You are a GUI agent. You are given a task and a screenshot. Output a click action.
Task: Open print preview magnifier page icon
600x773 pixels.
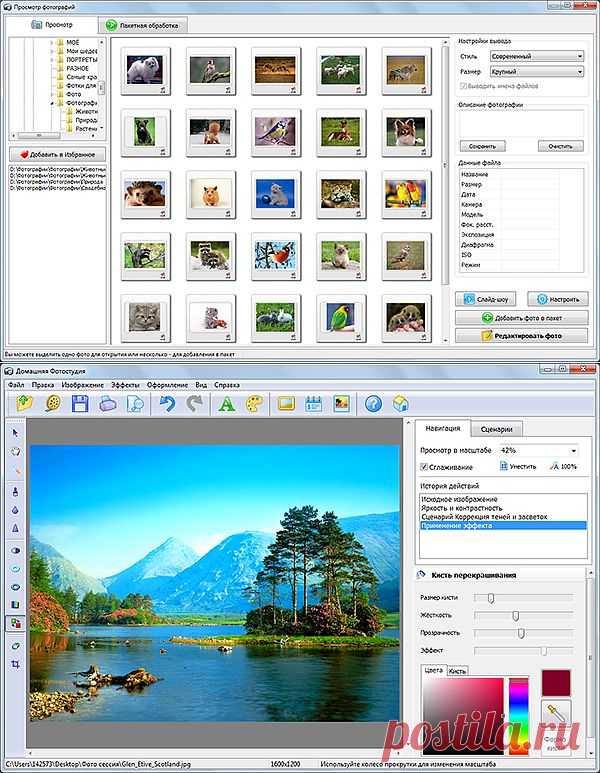pos(135,404)
